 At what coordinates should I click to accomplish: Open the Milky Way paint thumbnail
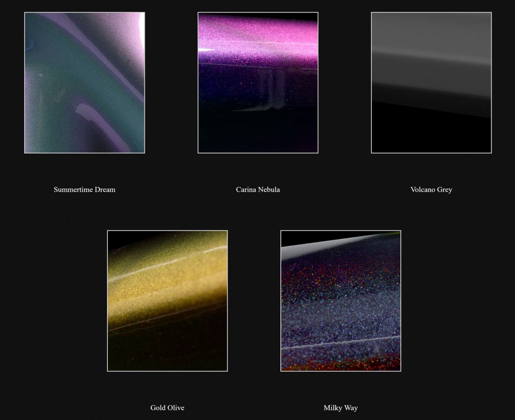point(341,301)
